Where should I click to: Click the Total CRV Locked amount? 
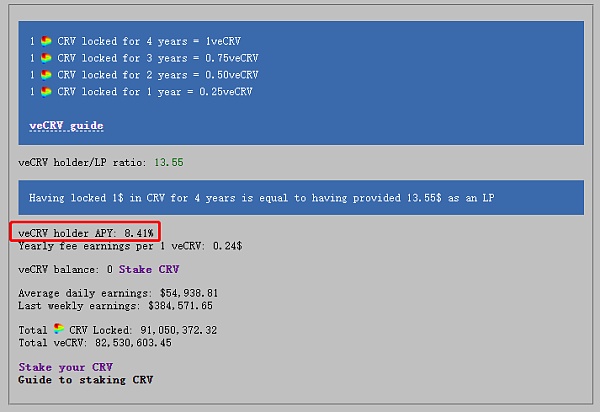click(178, 330)
